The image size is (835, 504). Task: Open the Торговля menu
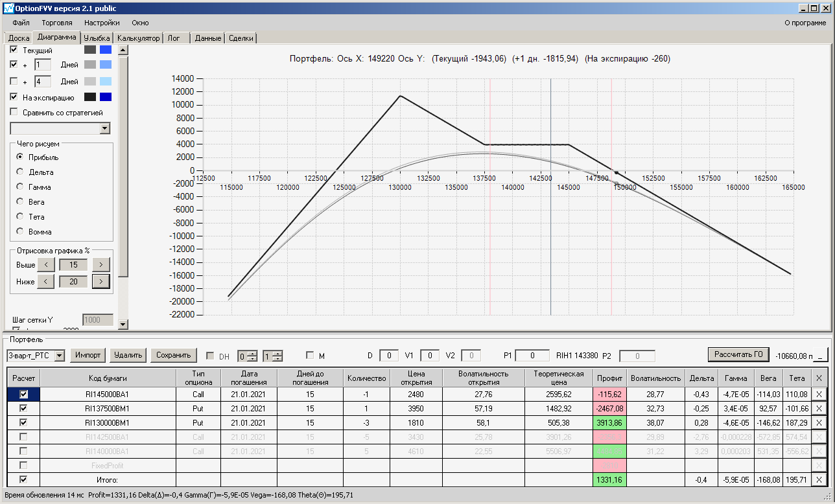(57, 23)
